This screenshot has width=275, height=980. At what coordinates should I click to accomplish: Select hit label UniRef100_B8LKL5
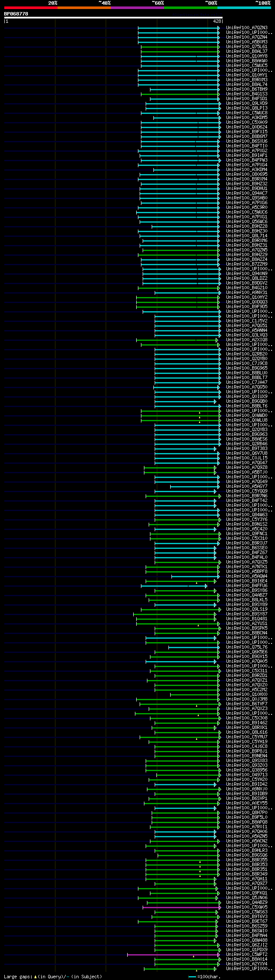tap(247, 600)
